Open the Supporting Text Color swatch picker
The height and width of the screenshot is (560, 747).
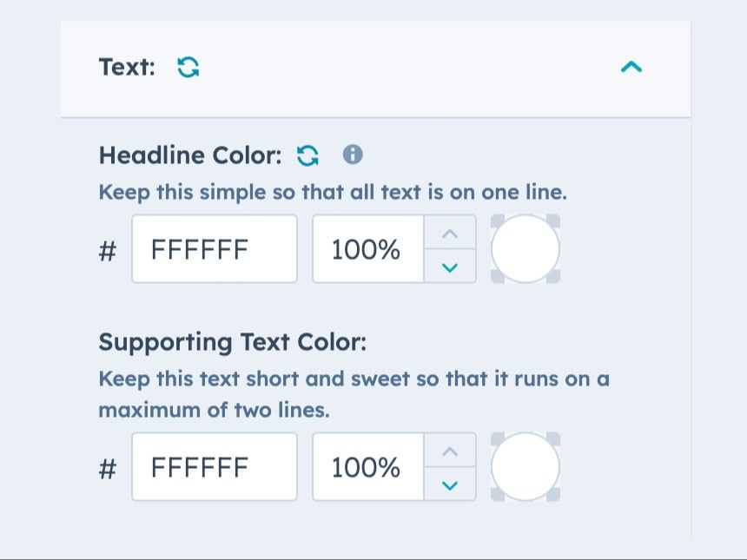525,467
